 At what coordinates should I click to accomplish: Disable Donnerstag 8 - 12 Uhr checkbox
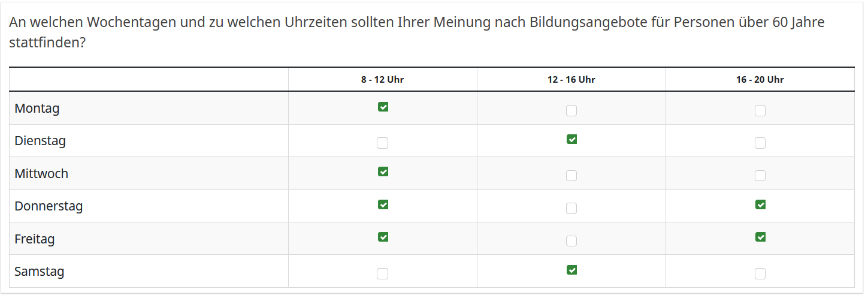click(x=383, y=204)
